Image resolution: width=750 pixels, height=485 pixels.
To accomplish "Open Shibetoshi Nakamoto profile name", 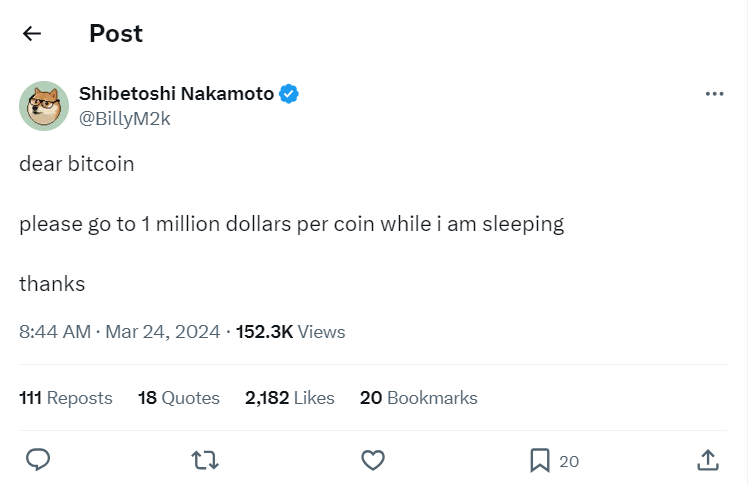I will [x=176, y=94].
